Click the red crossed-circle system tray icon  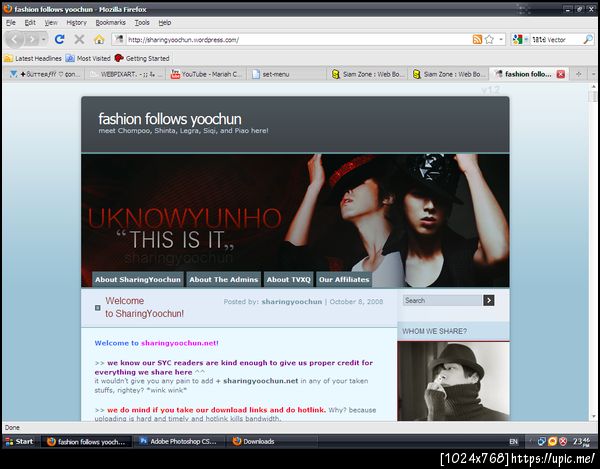[563, 441]
